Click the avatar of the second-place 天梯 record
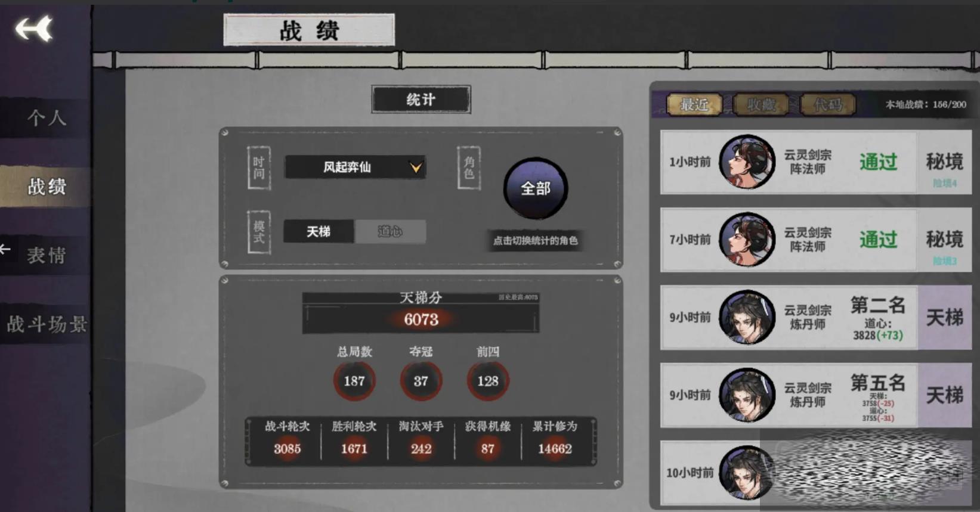The height and width of the screenshot is (512, 980). (747, 317)
